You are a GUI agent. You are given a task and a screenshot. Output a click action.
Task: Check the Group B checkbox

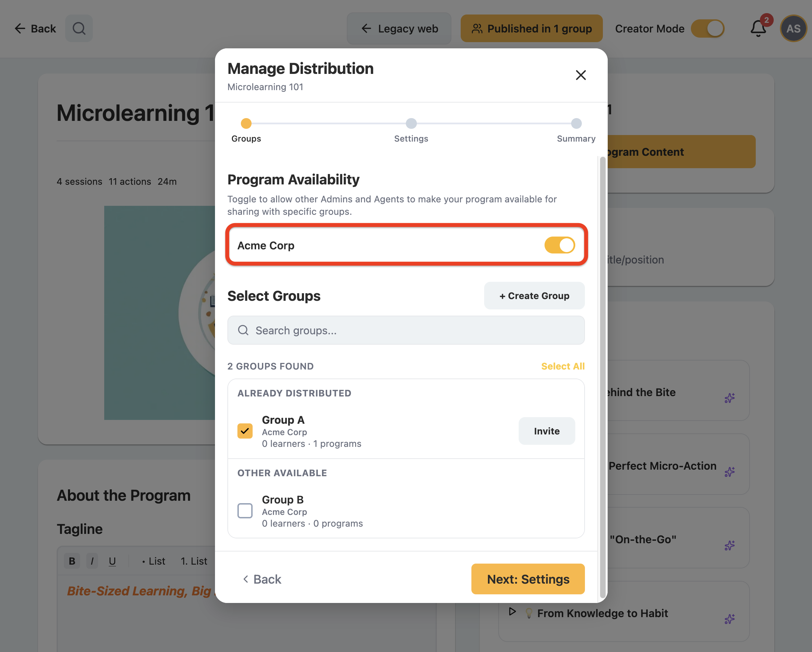pos(245,511)
